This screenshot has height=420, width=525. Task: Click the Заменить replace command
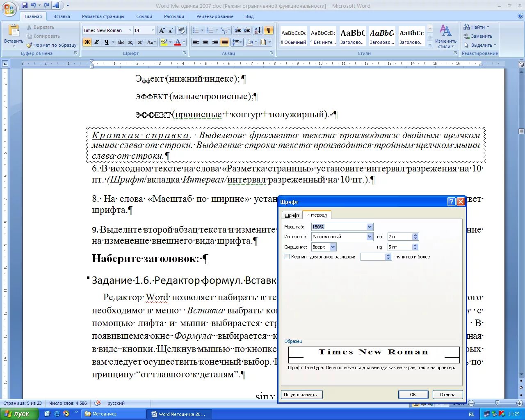coord(478,36)
